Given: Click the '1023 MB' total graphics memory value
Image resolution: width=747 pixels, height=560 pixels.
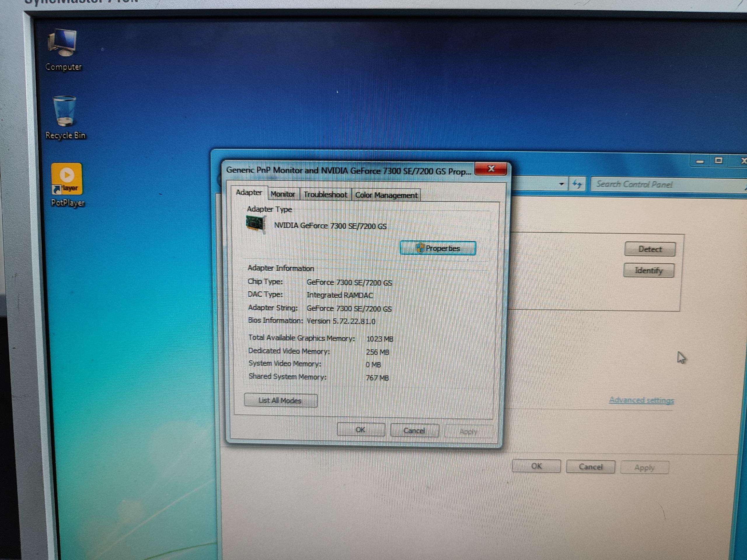Looking at the screenshot, I should point(380,339).
